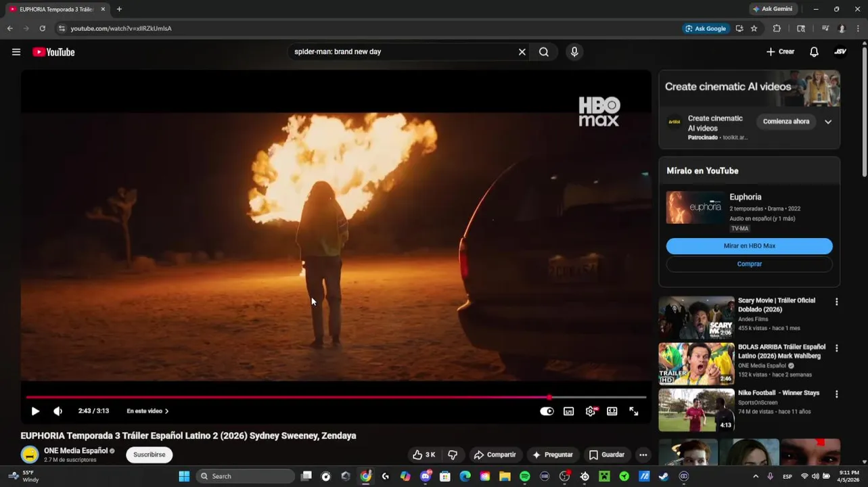868x487 pixels.
Task: Open Scary Movie trailer thumbnail
Action: (696, 317)
